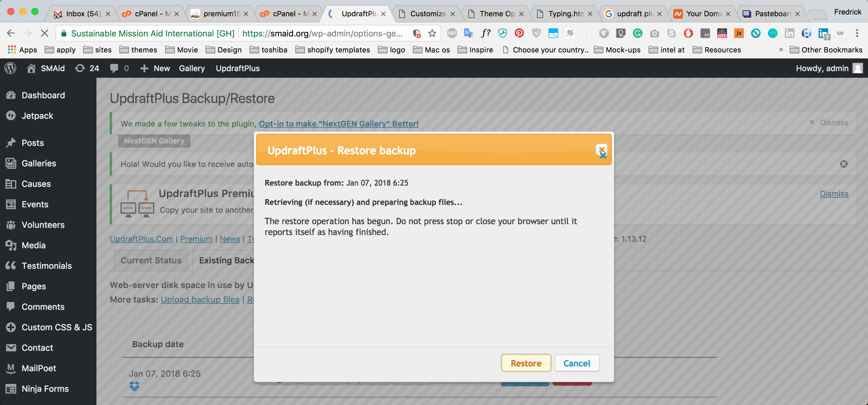Stop loading the page
The image size is (868, 405).
click(x=45, y=33)
